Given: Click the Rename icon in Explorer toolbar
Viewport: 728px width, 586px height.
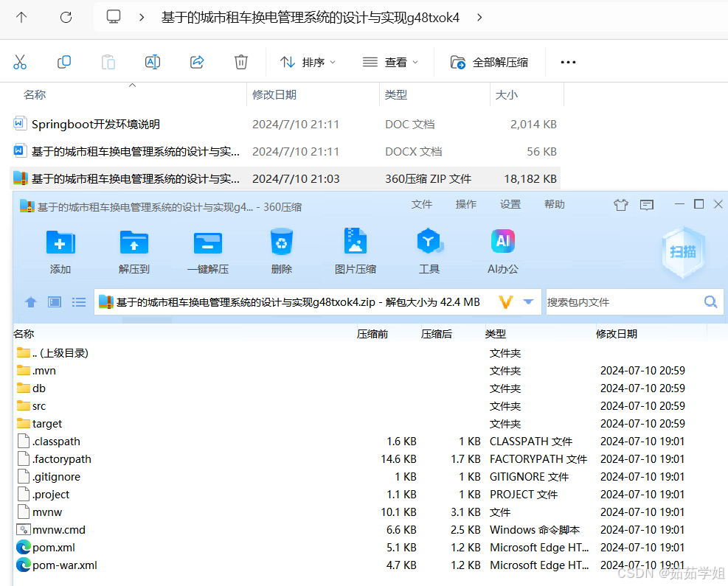Looking at the screenshot, I should [x=153, y=62].
